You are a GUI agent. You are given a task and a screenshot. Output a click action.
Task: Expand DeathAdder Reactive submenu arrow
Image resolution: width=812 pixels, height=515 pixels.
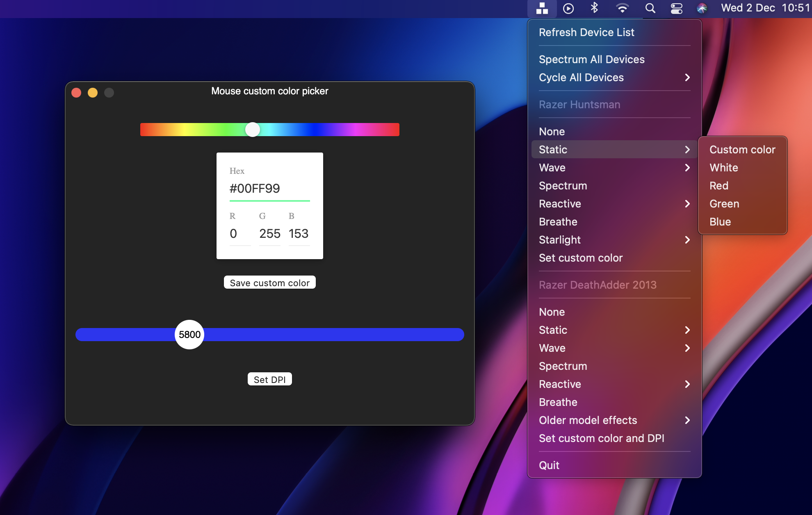click(687, 384)
